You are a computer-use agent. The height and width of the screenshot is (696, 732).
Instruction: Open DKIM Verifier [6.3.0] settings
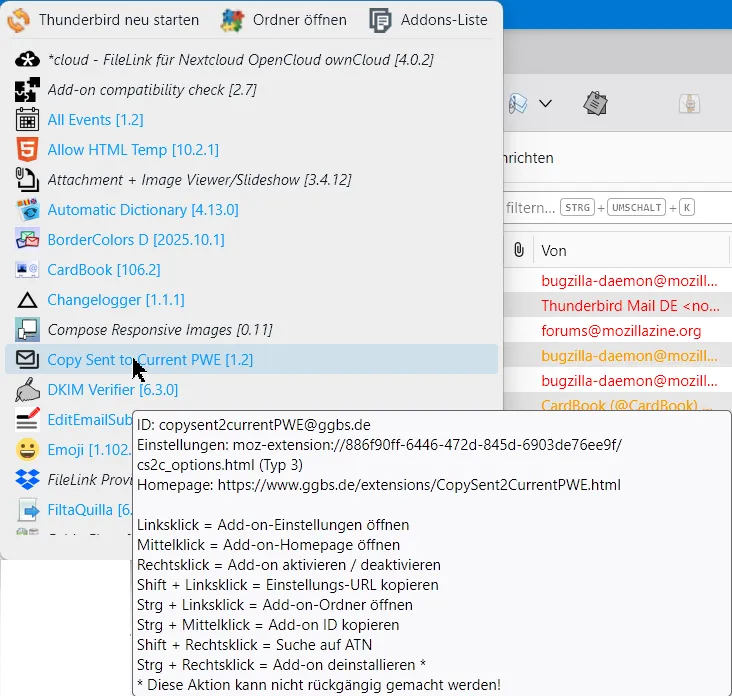pyautogui.click(x=252, y=390)
